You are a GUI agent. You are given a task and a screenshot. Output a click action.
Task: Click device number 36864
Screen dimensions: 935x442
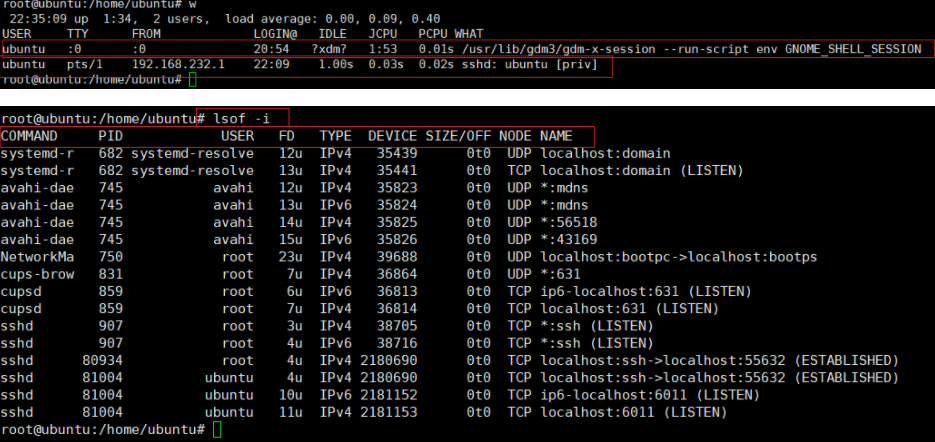[397, 274]
